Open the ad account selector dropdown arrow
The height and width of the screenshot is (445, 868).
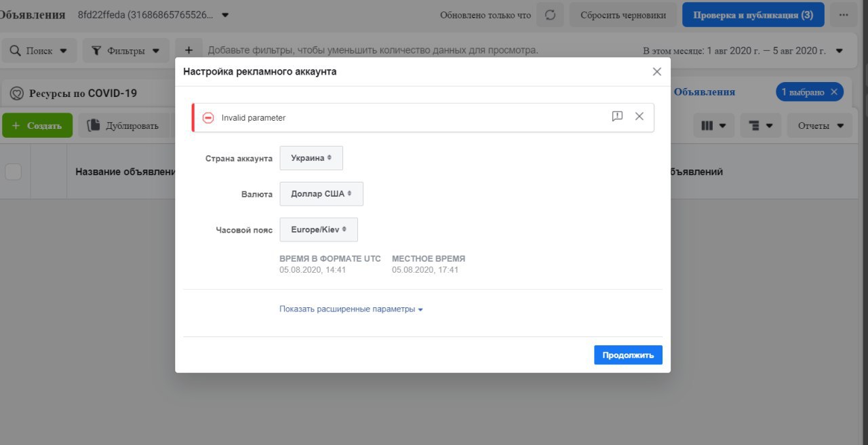225,15
